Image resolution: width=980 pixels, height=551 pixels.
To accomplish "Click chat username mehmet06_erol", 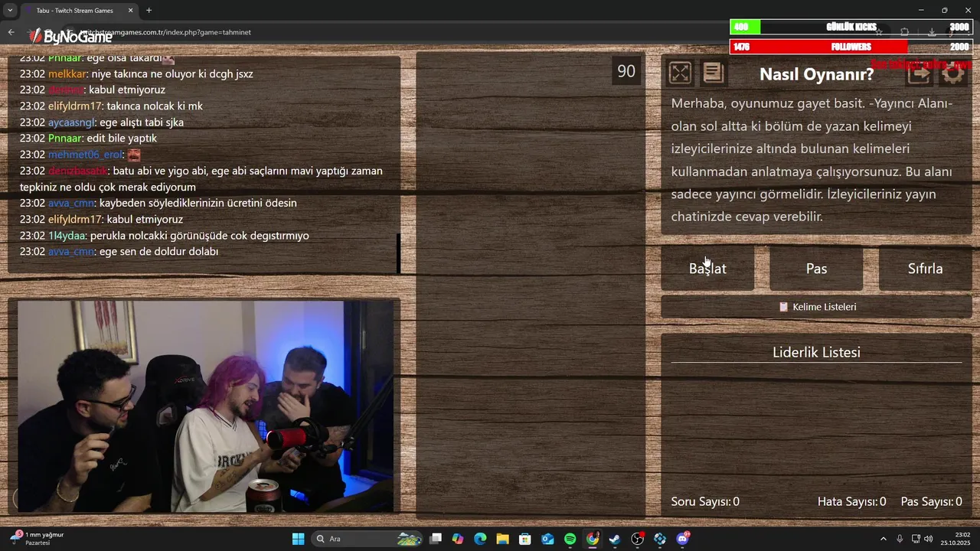I will 84,155.
